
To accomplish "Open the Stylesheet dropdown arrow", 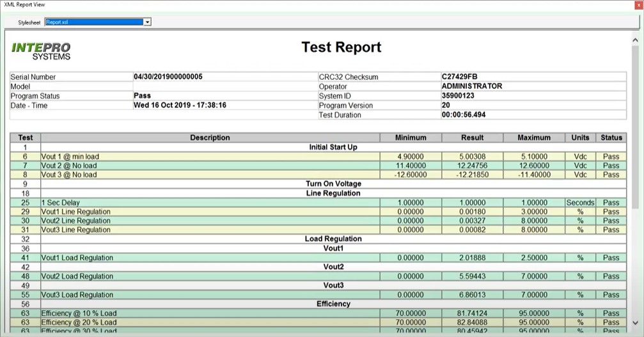I will coord(148,22).
